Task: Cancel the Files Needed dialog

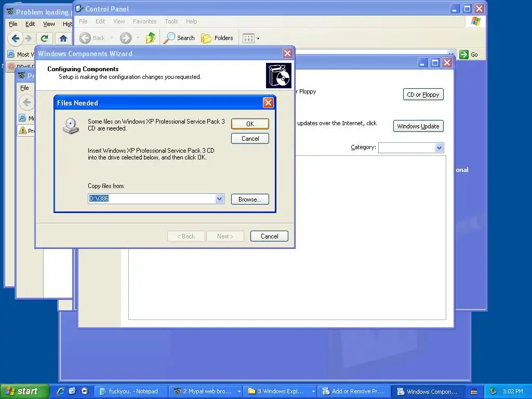Action: coord(250,138)
